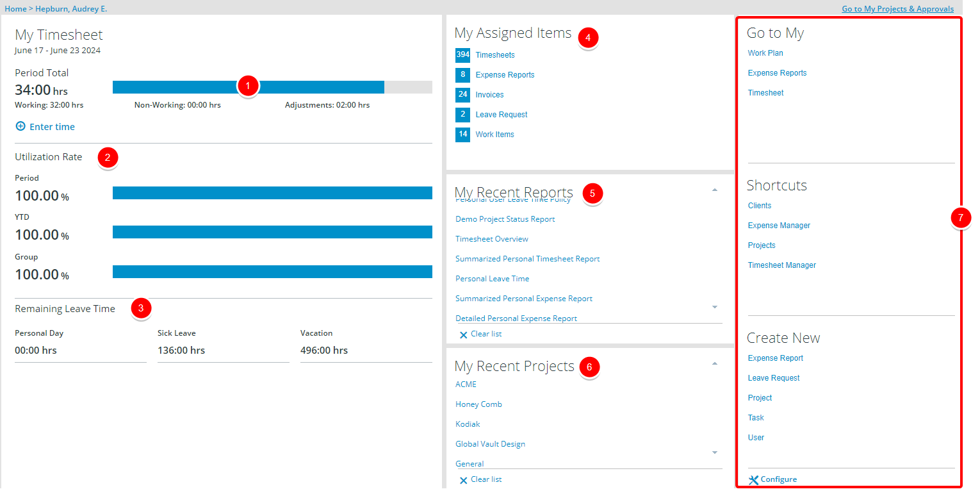Click the Enter time plus icon
980x496 pixels.
pyautogui.click(x=20, y=126)
